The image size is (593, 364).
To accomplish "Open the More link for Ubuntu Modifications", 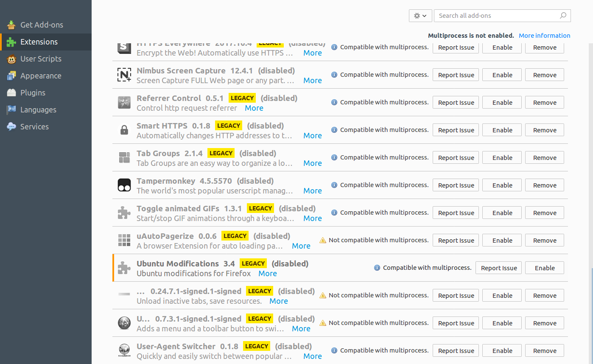I will 268,274.
